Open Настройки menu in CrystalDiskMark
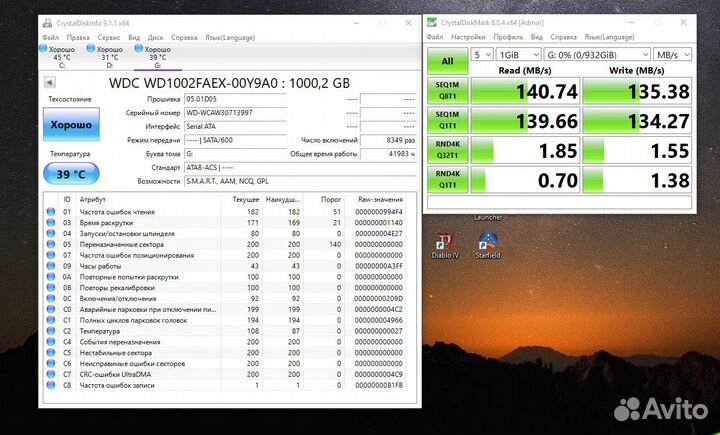The image size is (720, 435). tap(468, 37)
